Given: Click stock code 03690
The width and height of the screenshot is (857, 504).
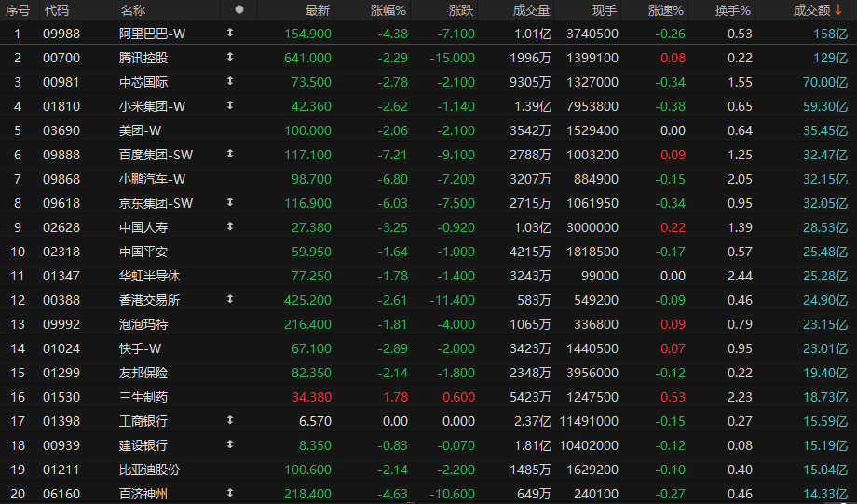Looking at the screenshot, I should 61,130.
